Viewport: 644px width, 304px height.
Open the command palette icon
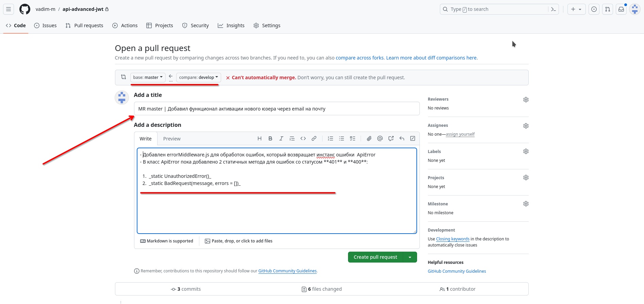(554, 9)
